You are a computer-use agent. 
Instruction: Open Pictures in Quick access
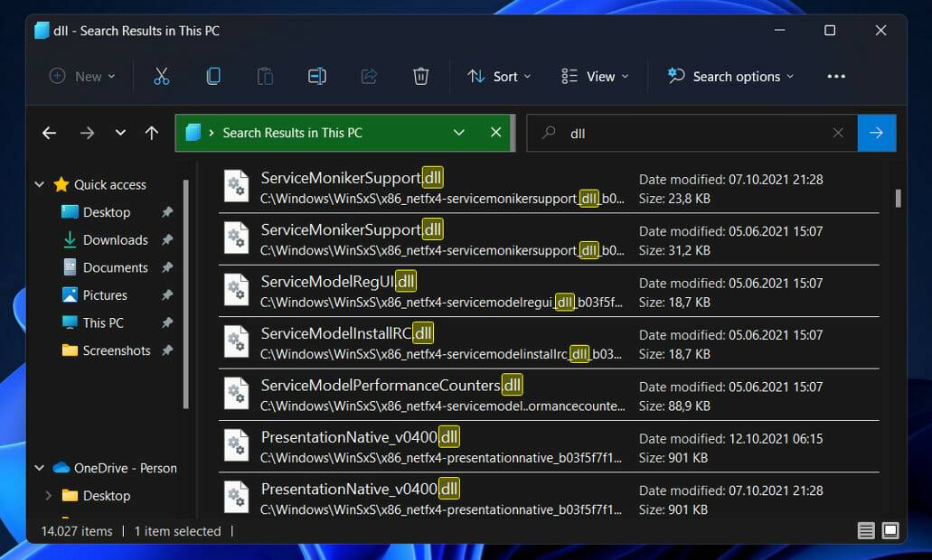click(105, 295)
